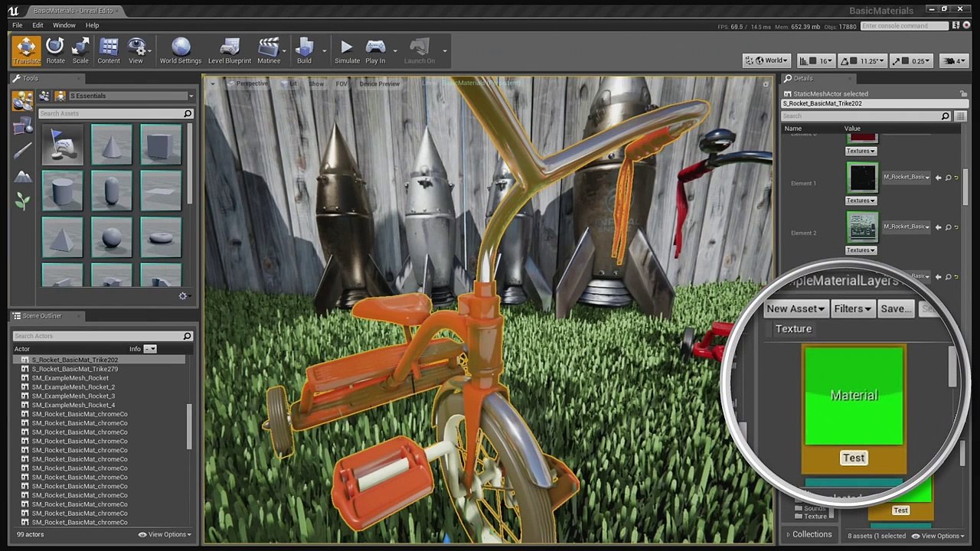The width and height of the screenshot is (980, 551).
Task: Select the Scale tool
Action: [x=80, y=51]
